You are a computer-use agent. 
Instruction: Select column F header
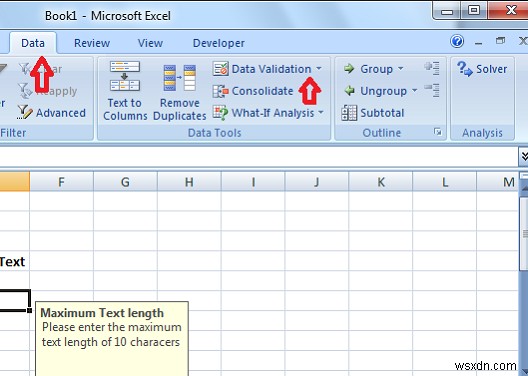(61, 182)
